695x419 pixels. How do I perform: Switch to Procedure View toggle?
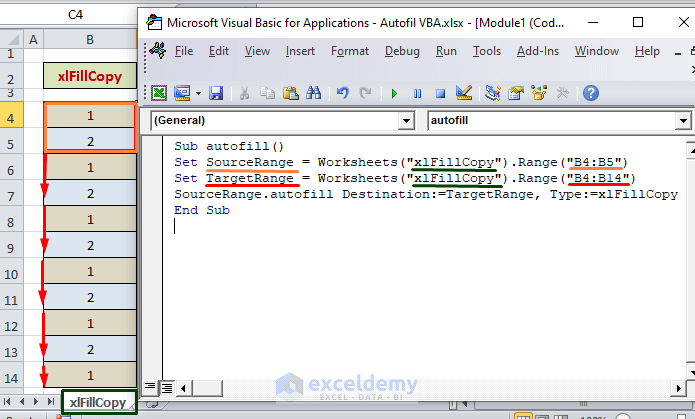tap(150, 386)
